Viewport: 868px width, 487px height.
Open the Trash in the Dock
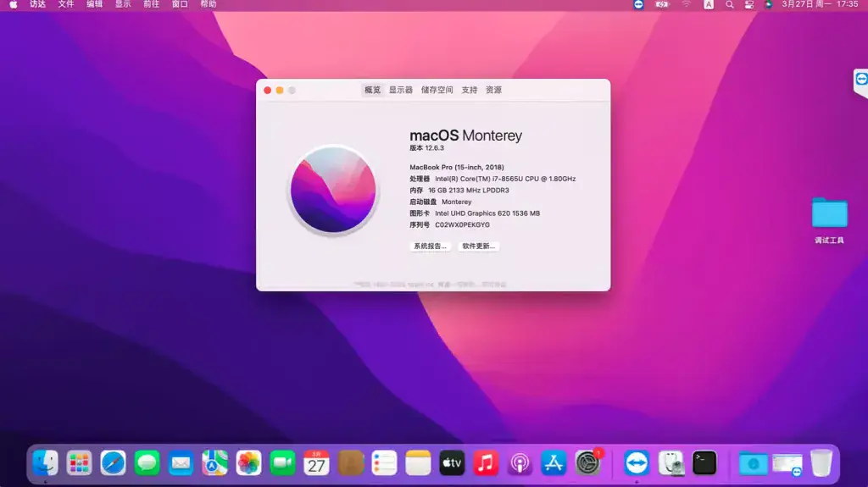pyautogui.click(x=821, y=463)
